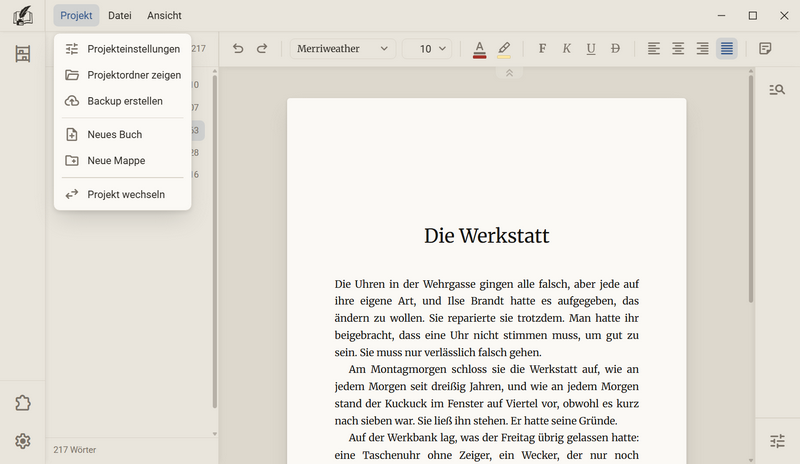Image resolution: width=800 pixels, height=464 pixels.
Task: Click the '217 Wörter' status text
Action: tap(74, 450)
